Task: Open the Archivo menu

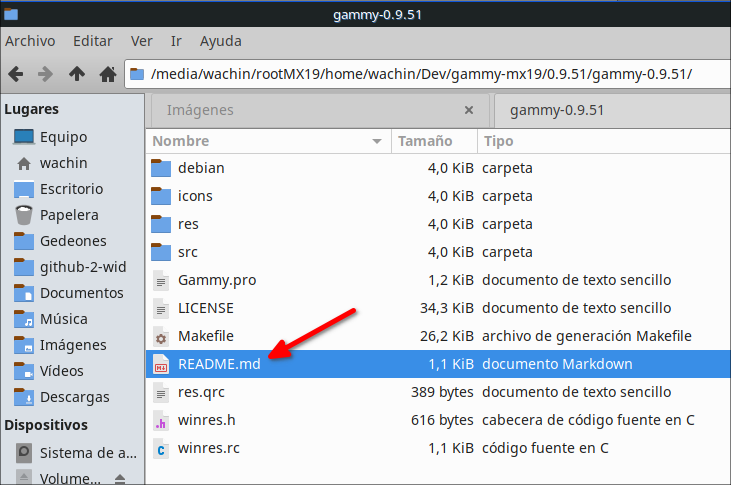Action: click(x=30, y=41)
